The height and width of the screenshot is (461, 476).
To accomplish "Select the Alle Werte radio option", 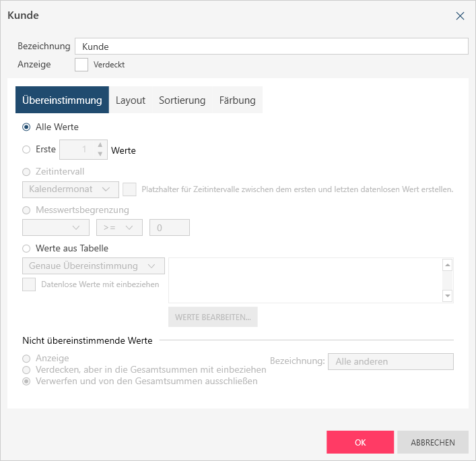I will (26, 127).
